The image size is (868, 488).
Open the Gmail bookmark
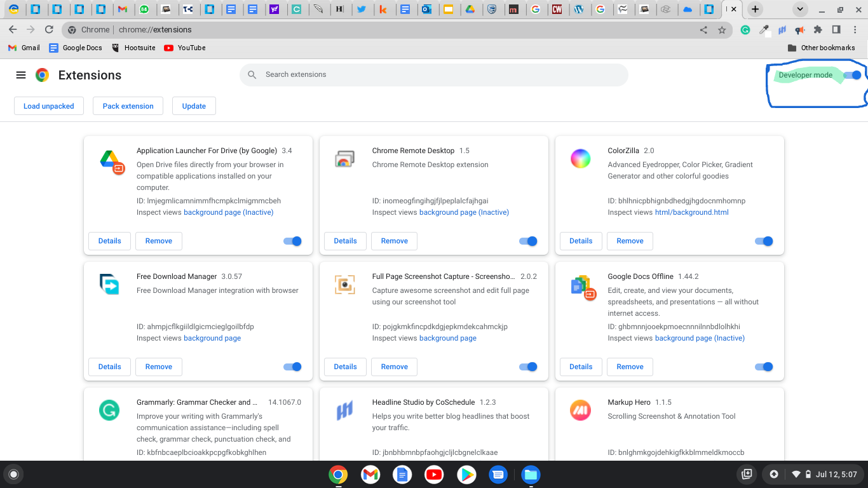24,48
